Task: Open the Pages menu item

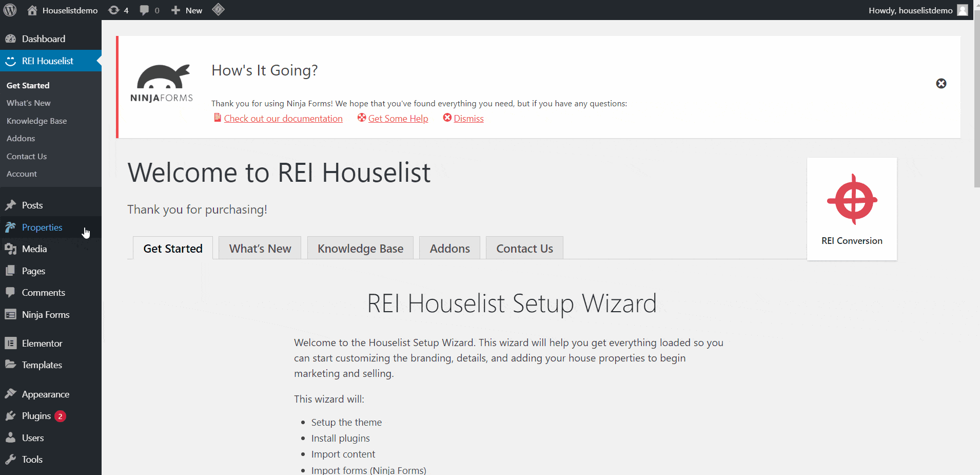Action: coord(51,271)
